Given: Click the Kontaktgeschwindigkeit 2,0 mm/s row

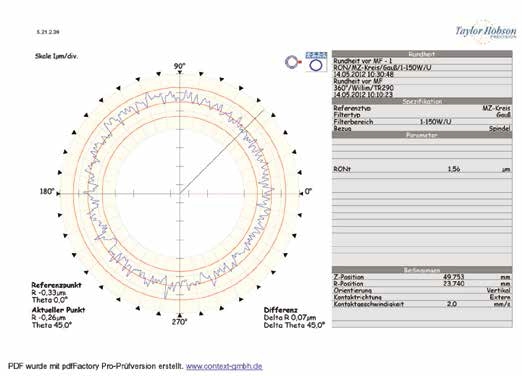Looking at the screenshot, I should 422,304.
